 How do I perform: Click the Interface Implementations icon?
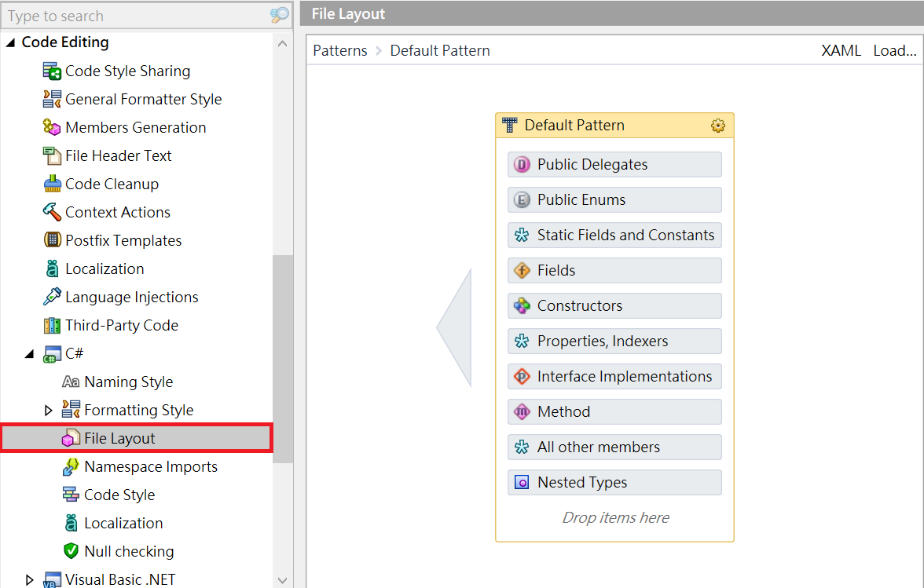[522, 377]
